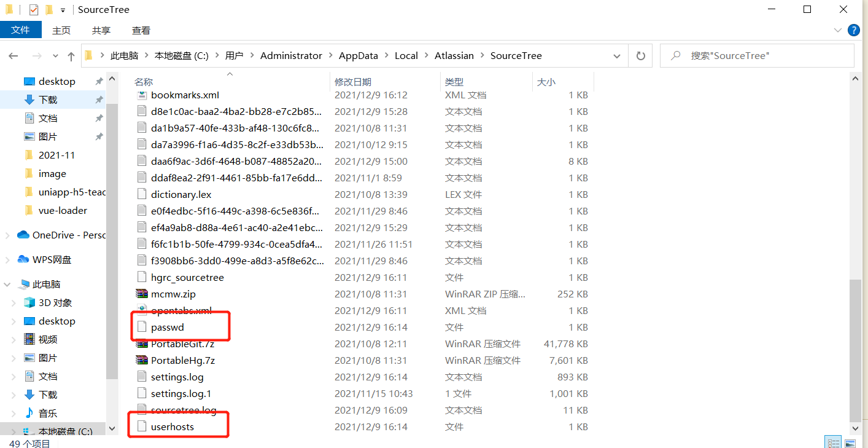Image resolution: width=868 pixels, height=448 pixels.
Task: Go up one folder level
Action: (71, 56)
